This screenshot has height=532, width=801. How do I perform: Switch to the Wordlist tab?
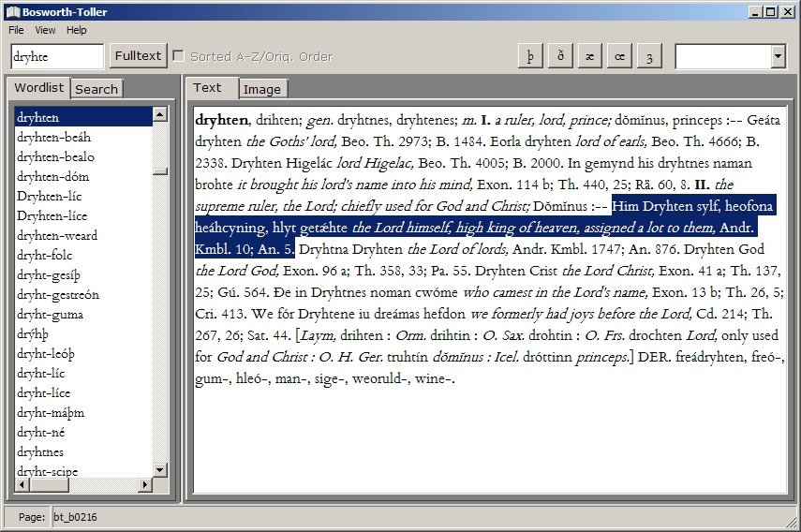pyautogui.click(x=38, y=87)
